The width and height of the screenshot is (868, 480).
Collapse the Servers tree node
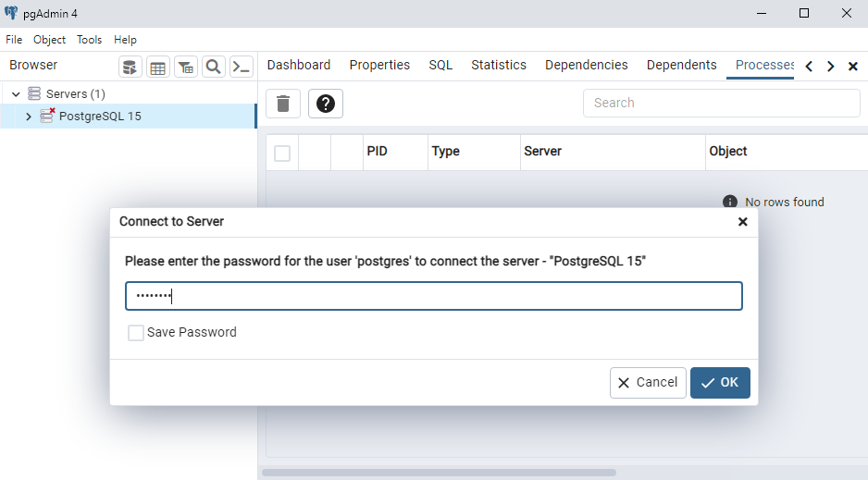click(x=16, y=94)
